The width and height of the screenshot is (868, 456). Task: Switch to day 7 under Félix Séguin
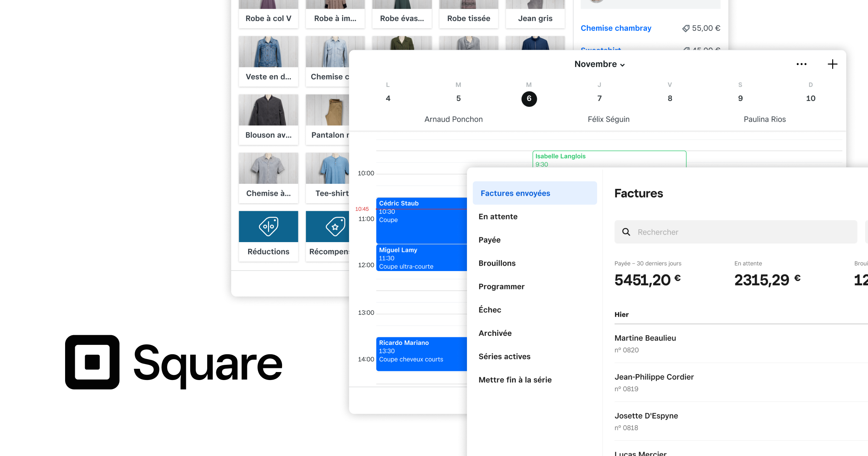tap(599, 98)
